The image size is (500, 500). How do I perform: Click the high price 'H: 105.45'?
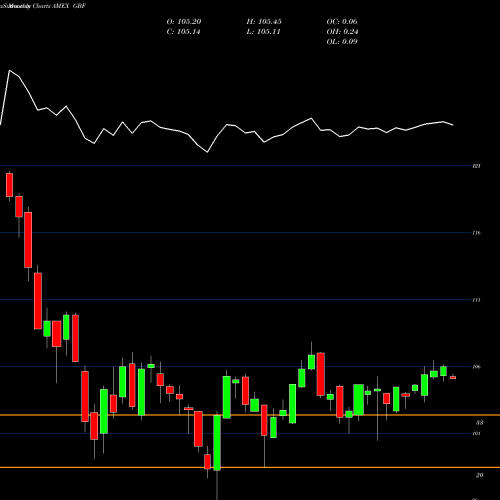[x=264, y=22]
